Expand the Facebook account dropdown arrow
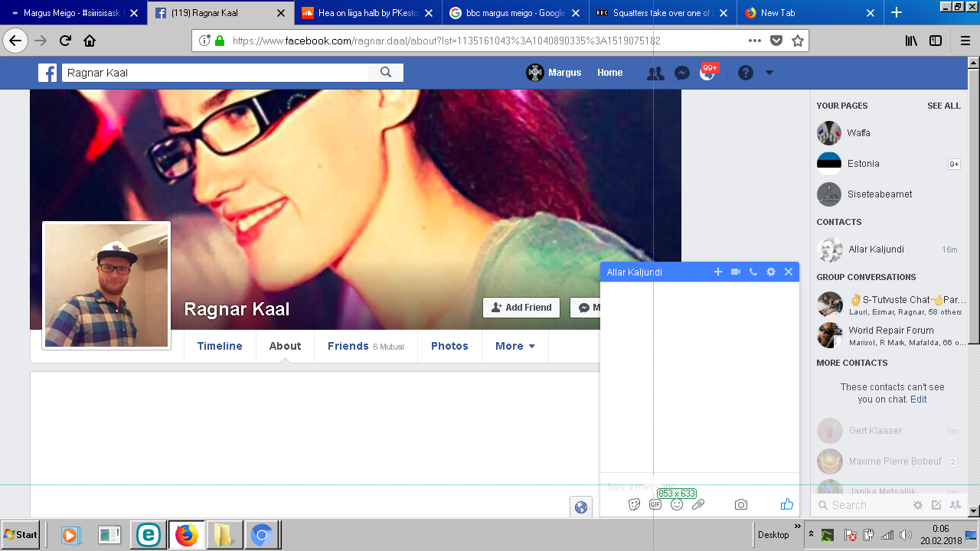This screenshot has height=551, width=980. coord(769,73)
